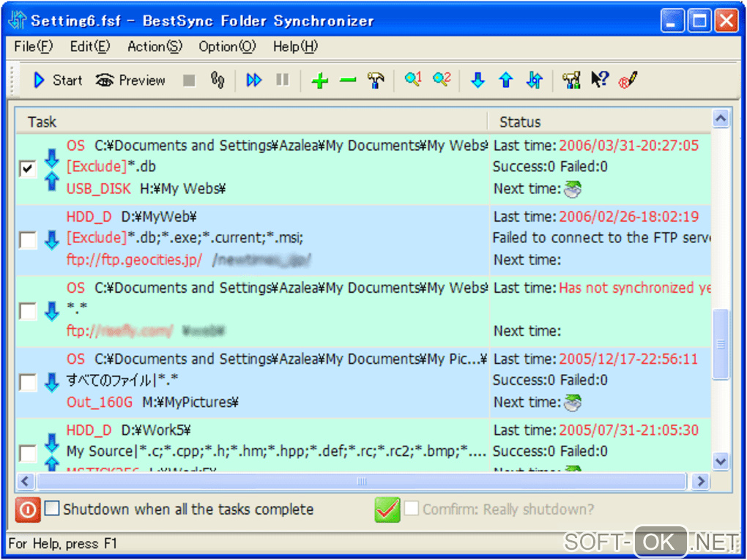
Task: Click the "USB_DISK H:¥My Webs¥" destination text
Action: coord(146,189)
